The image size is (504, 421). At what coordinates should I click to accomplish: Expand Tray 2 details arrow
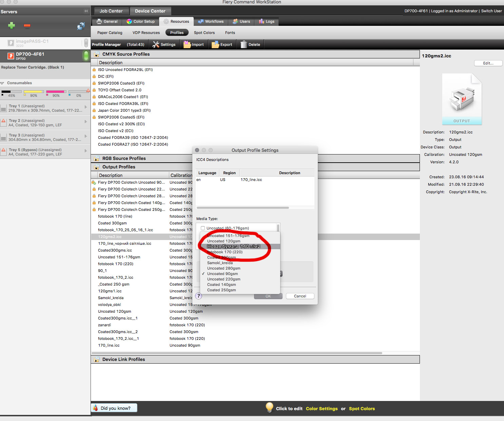pyautogui.click(x=86, y=122)
